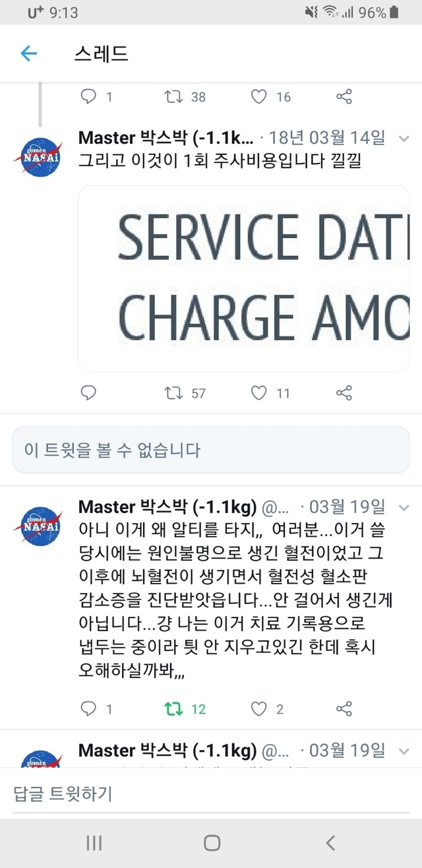Share the 주사비용 tweet
Screen dimensions: 422x868
tap(344, 393)
